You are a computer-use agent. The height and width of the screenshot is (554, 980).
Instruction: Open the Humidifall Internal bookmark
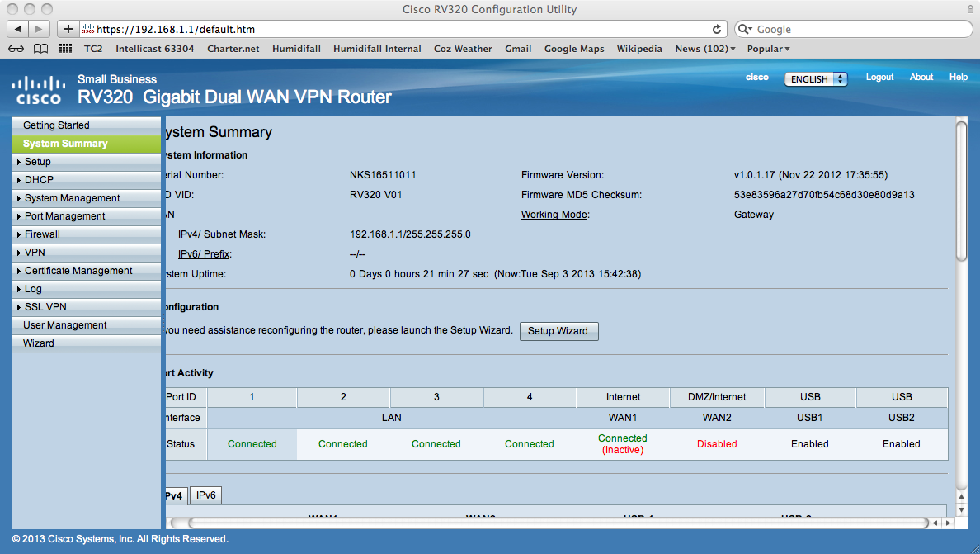(x=377, y=49)
